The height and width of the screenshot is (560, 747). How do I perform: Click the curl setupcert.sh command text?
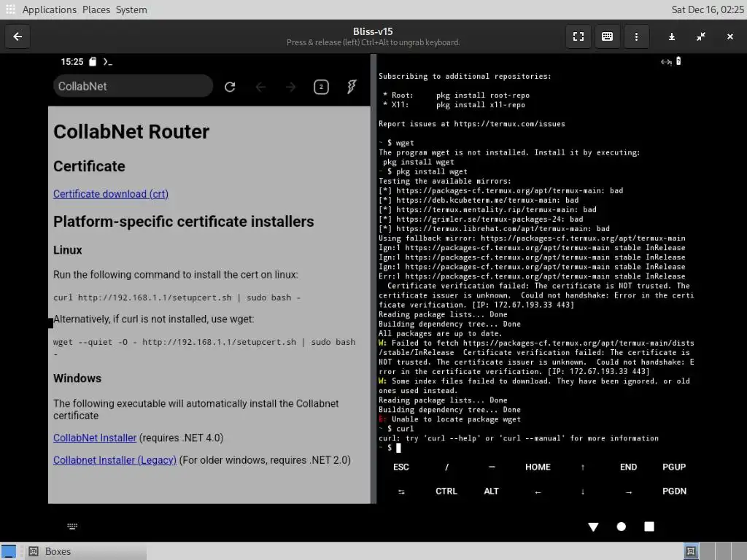(177, 297)
